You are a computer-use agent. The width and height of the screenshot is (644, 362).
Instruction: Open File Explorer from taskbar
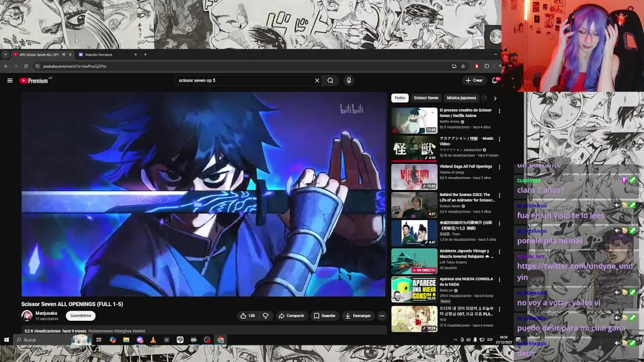coord(126,340)
